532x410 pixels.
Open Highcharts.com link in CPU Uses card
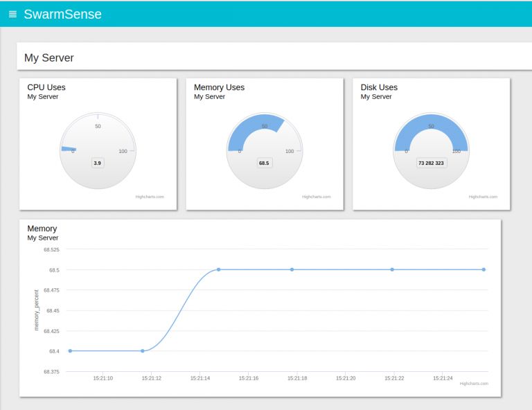point(150,197)
